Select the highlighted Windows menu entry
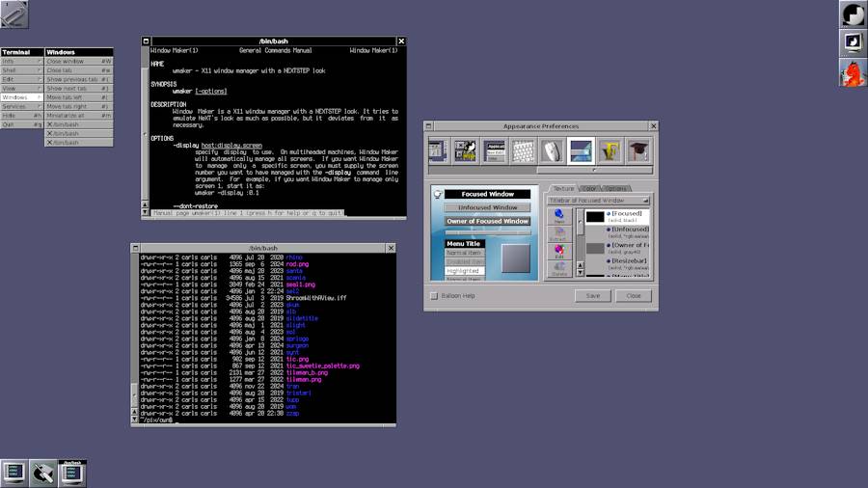Image resolution: width=868 pixels, height=488 pixels. [21, 97]
